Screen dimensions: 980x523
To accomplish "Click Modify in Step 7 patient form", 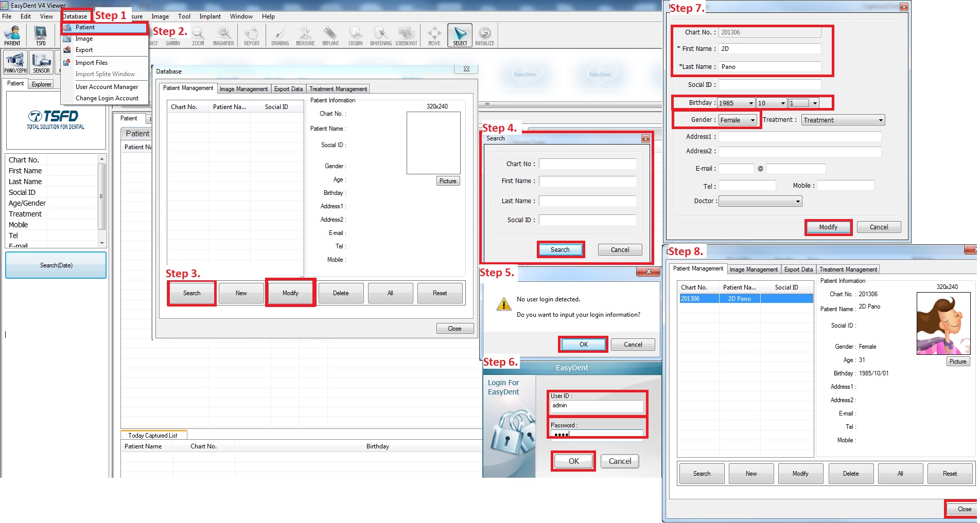I will coord(828,227).
